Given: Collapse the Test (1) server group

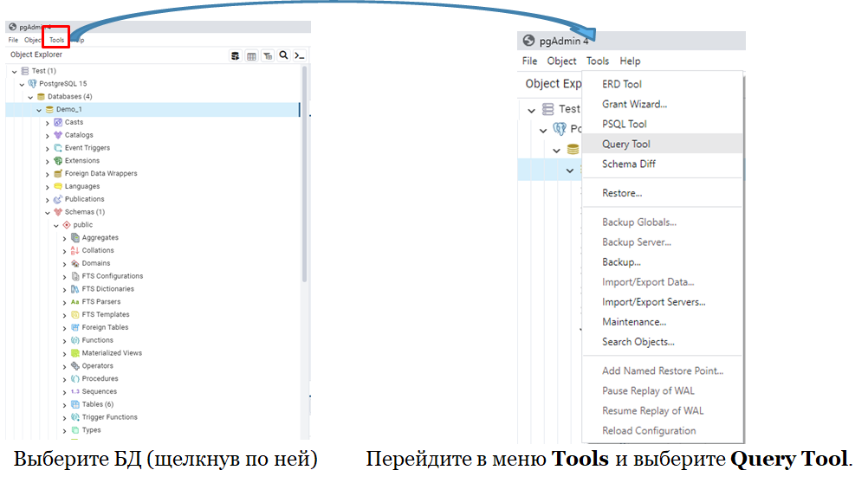Looking at the screenshot, I should point(15,71).
